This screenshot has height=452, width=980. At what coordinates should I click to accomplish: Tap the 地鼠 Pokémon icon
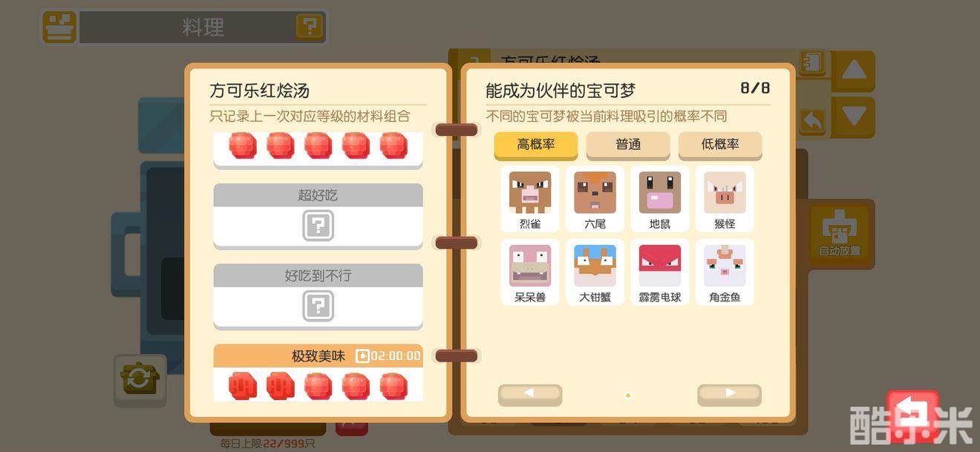660,198
